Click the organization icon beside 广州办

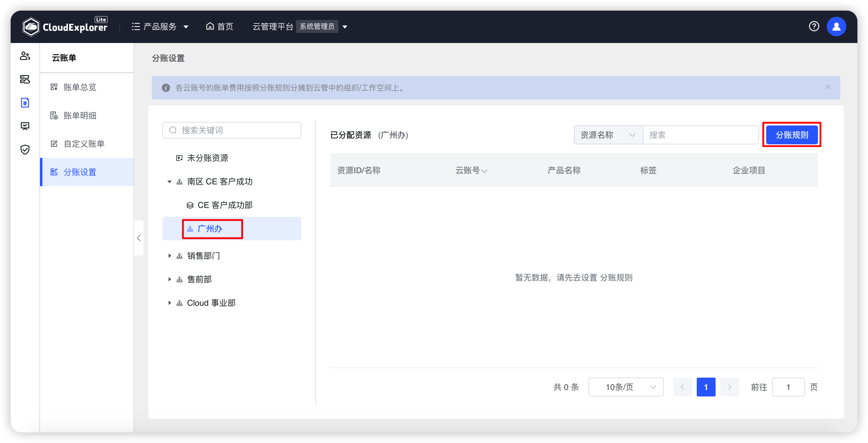pos(190,229)
